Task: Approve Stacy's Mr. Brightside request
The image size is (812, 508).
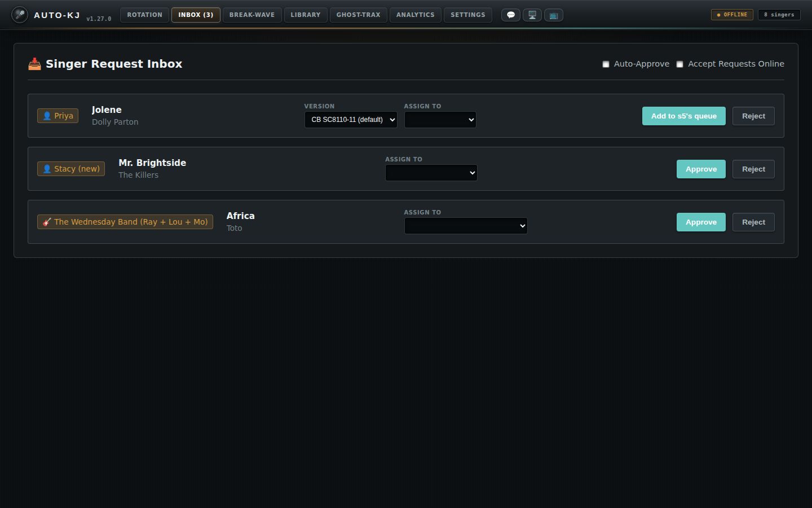Action: [701, 169]
